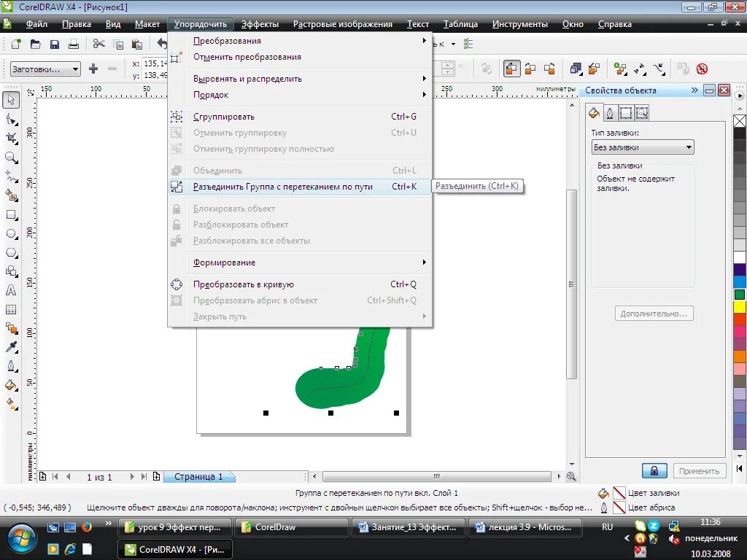Launch Firefox from quick launch
747x560 pixels.
coord(87,527)
